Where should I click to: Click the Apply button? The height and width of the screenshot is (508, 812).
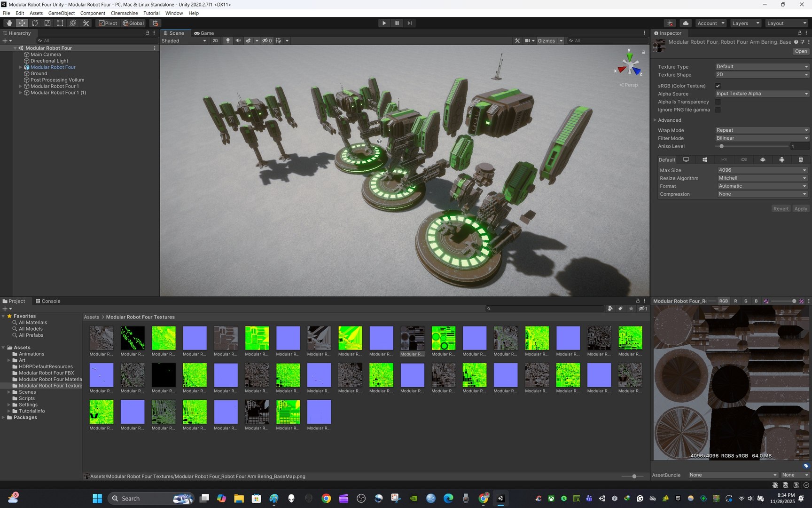[801, 209]
